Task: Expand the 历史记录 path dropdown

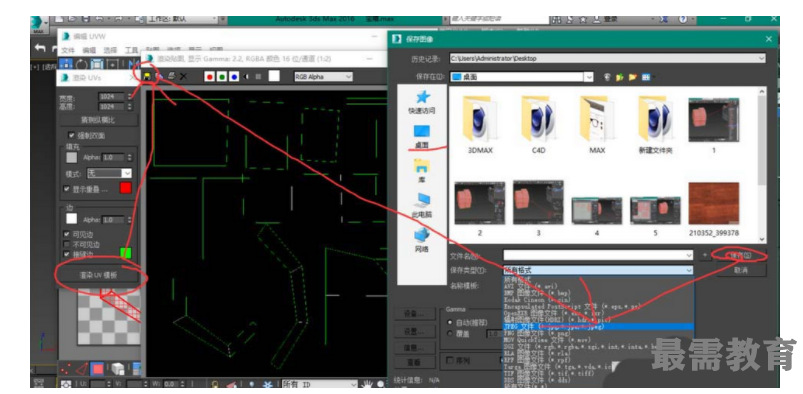Action: click(607, 58)
